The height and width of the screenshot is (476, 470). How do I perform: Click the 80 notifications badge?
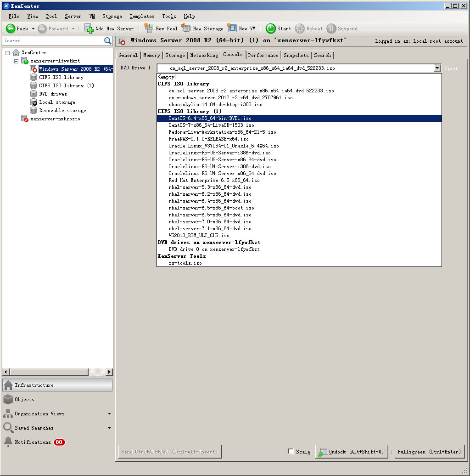59,442
